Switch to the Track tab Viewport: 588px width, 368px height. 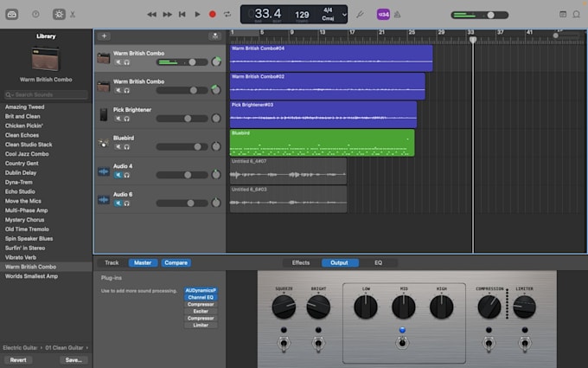(x=112, y=263)
